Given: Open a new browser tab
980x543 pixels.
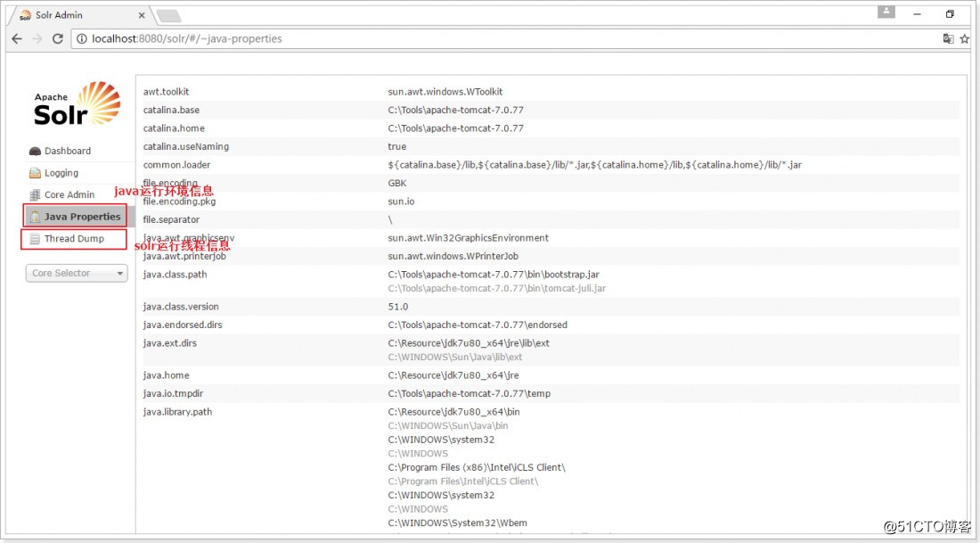Looking at the screenshot, I should click(x=168, y=16).
